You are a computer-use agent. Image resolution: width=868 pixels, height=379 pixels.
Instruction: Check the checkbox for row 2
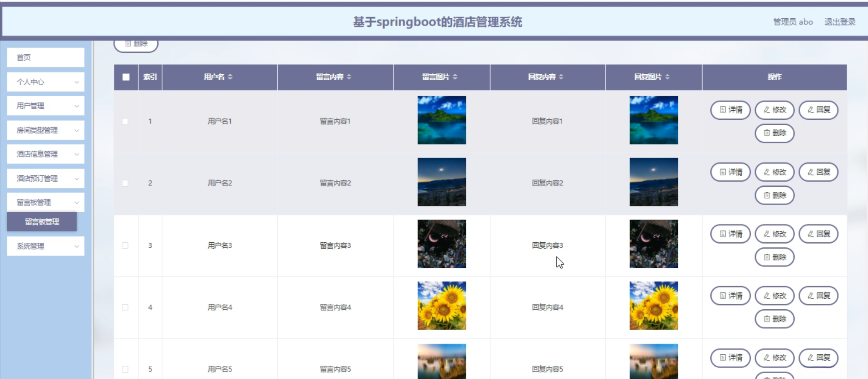click(125, 184)
